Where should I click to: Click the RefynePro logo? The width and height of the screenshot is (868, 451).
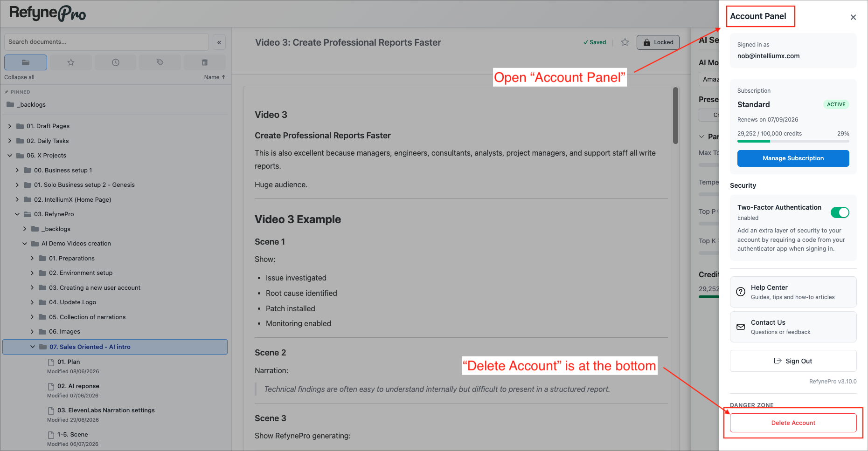tap(48, 14)
